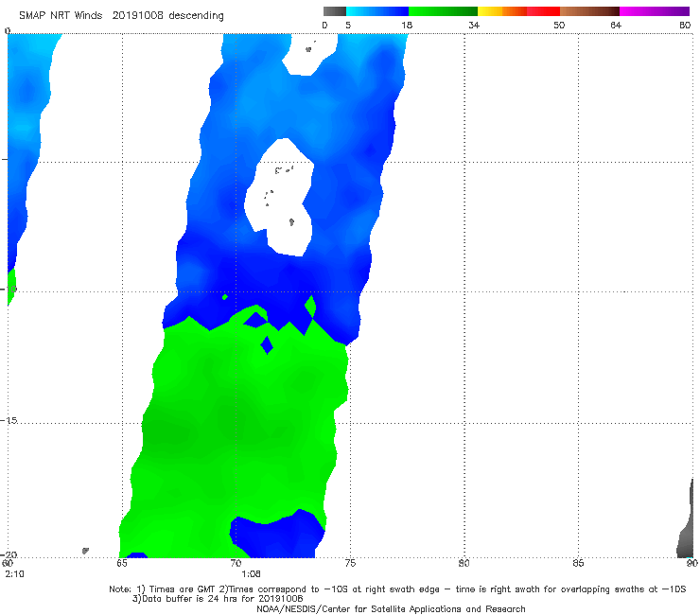Click the 'Note: 1) Times are GMT' line
700x615 pixels.
pyautogui.click(x=397, y=589)
